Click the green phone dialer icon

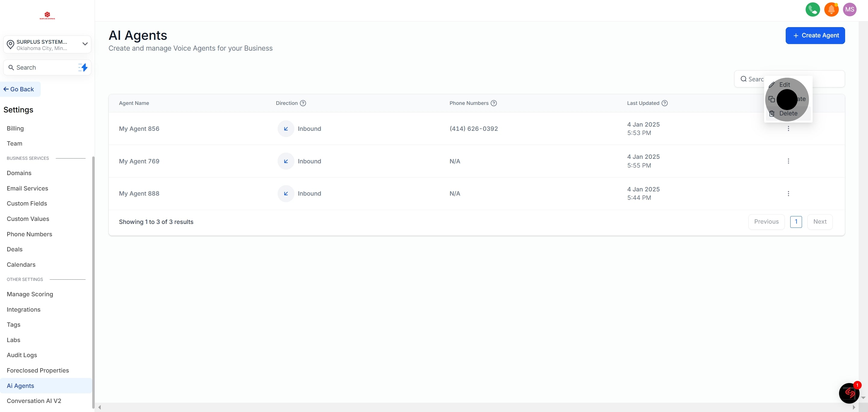tap(813, 9)
